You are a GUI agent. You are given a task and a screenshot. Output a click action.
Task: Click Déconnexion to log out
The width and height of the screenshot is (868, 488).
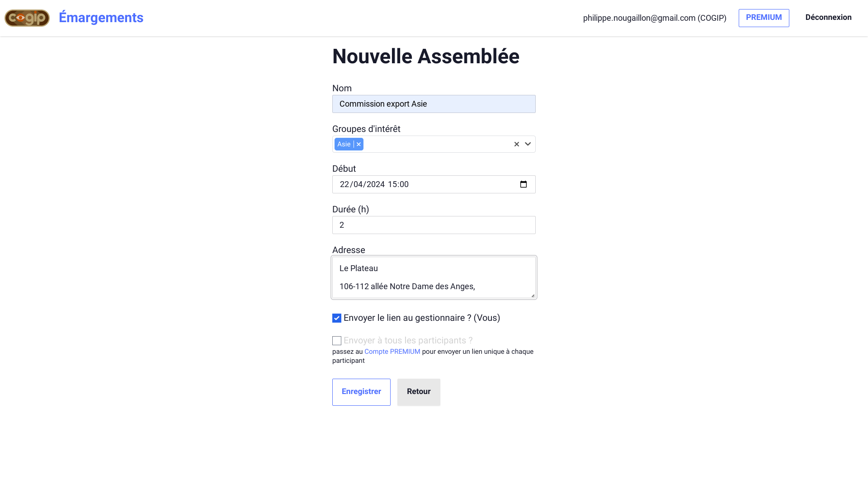point(828,18)
